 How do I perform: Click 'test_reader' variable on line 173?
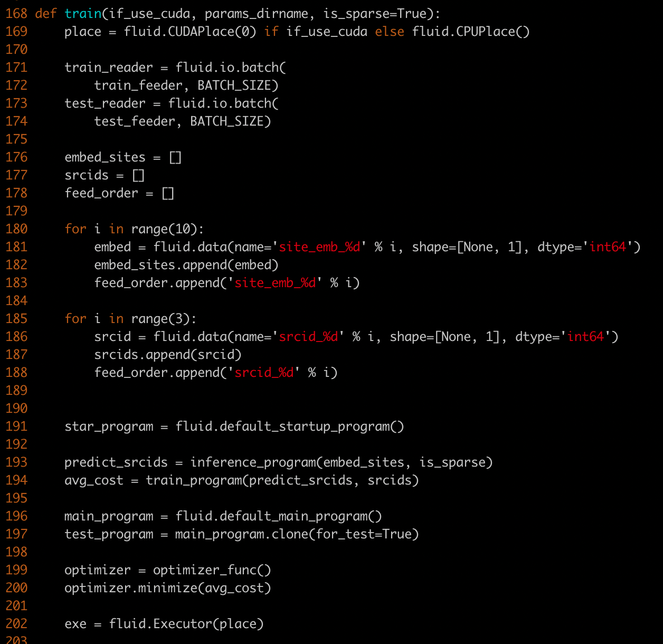coord(105,103)
